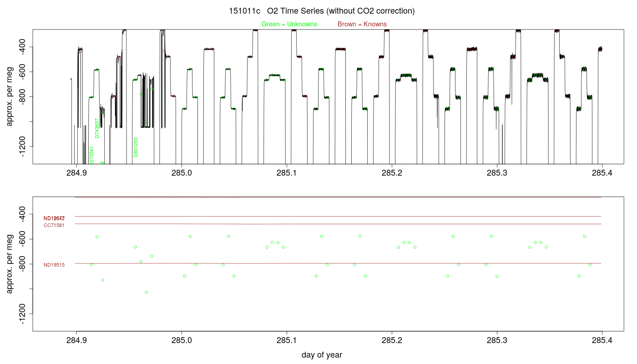This screenshot has height=364, width=637.
Task: Click the lowest green circle in bottom plot
Action: (x=146, y=292)
